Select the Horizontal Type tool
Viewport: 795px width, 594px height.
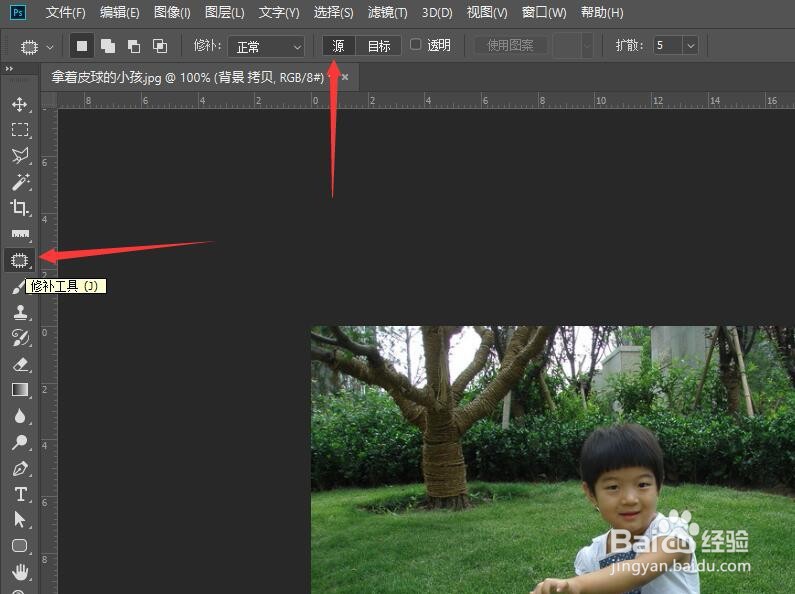click(20, 494)
